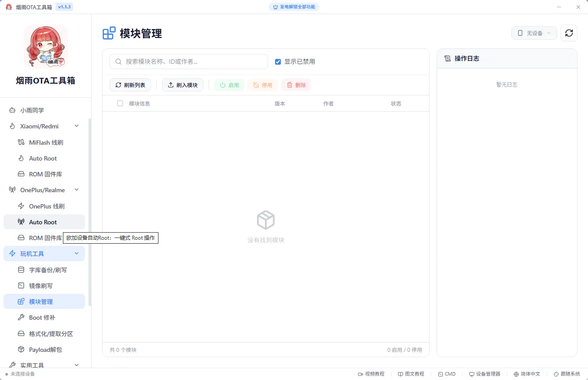Click the blocks icon of 模块管理 in sidebar
The height and width of the screenshot is (380, 588).
click(x=21, y=302)
